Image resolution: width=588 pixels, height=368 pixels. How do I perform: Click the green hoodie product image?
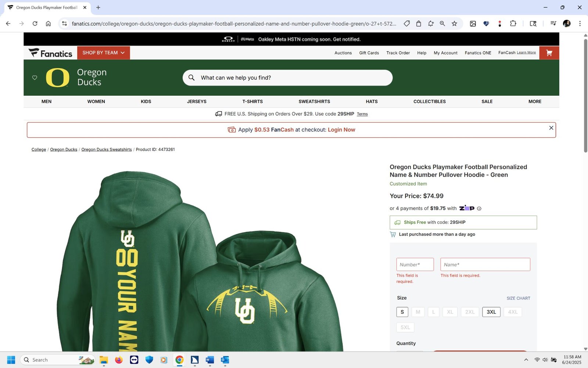[200, 261]
